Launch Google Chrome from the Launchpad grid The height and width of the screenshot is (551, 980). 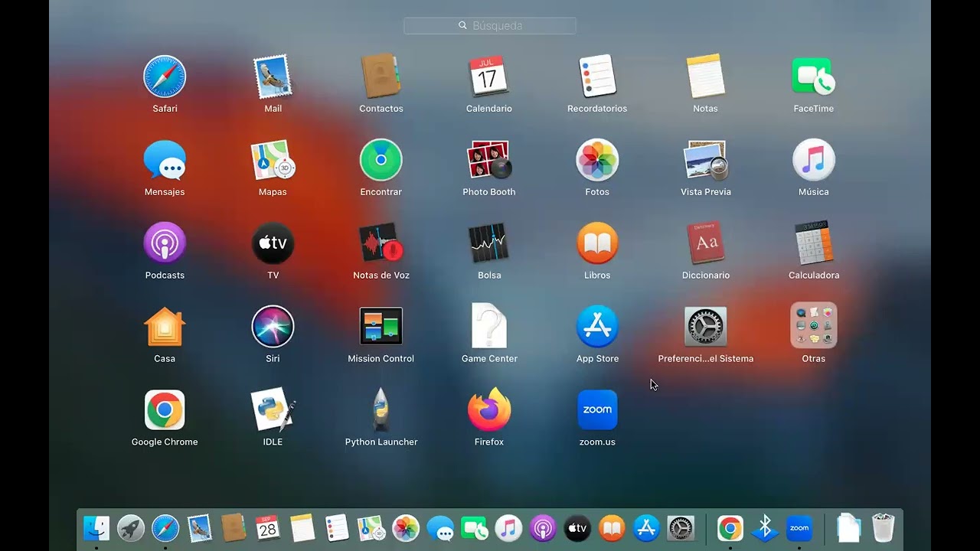coord(165,410)
